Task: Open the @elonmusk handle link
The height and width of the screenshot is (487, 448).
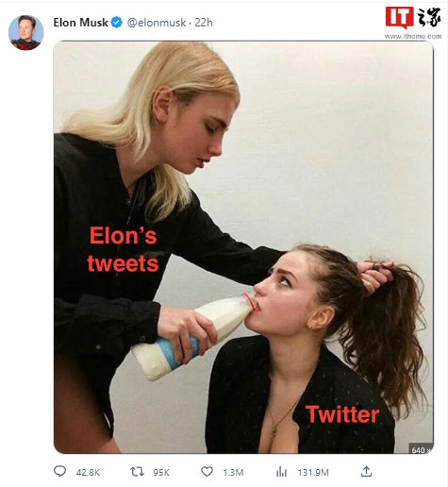Action: click(157, 23)
